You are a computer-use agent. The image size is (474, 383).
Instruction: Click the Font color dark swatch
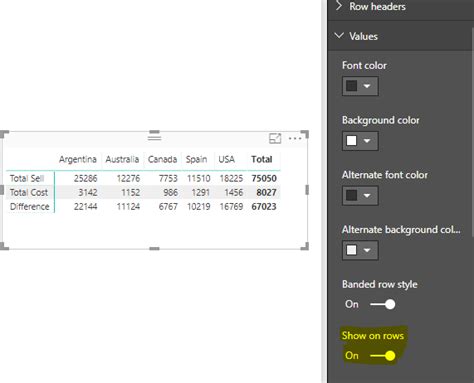coord(352,86)
